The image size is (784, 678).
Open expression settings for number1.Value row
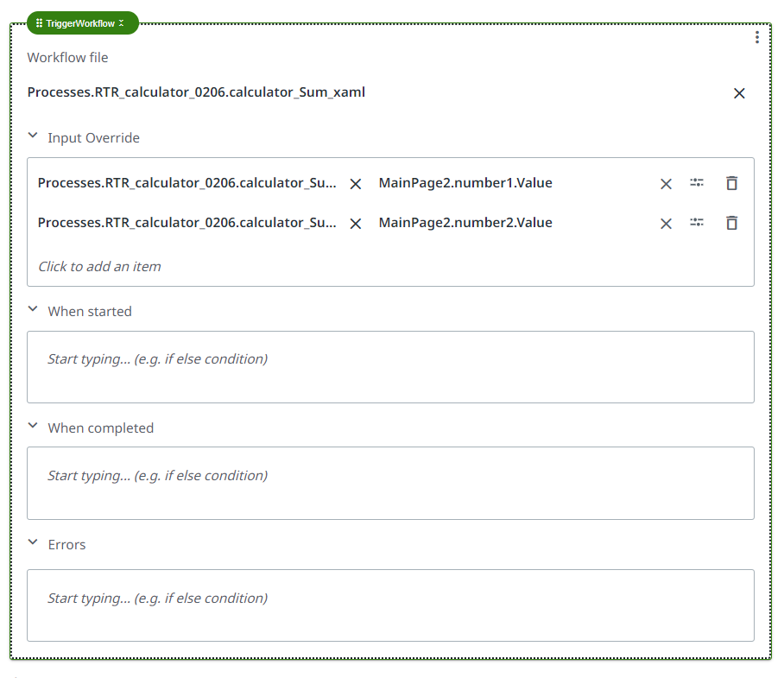(697, 183)
